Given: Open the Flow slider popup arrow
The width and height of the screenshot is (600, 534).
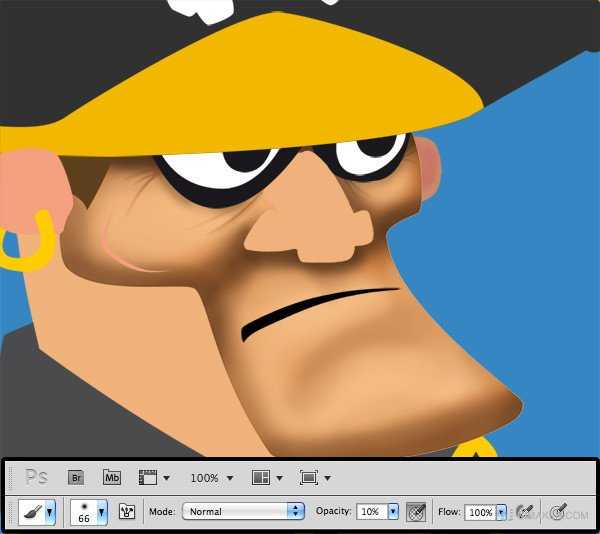Looking at the screenshot, I should pos(502,512).
